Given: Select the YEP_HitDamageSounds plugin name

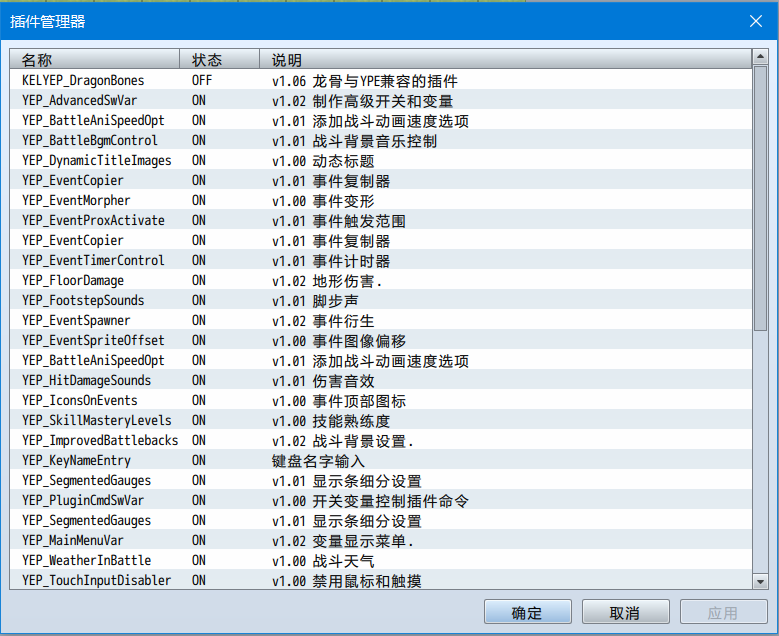Looking at the screenshot, I should (x=86, y=380).
